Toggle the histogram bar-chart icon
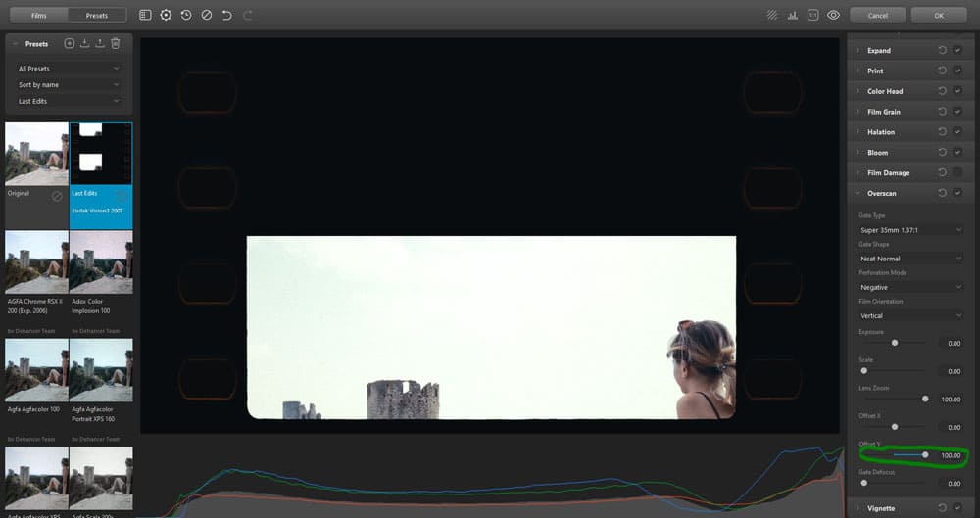Viewport: 980px width, 518px height. click(x=793, y=15)
